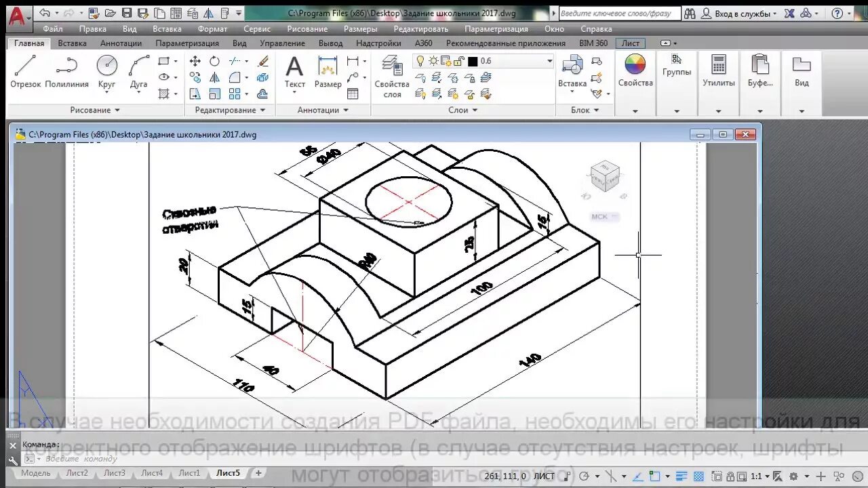Toggle layer freeze sun icon
The width and height of the screenshot is (868, 488).
point(433,61)
